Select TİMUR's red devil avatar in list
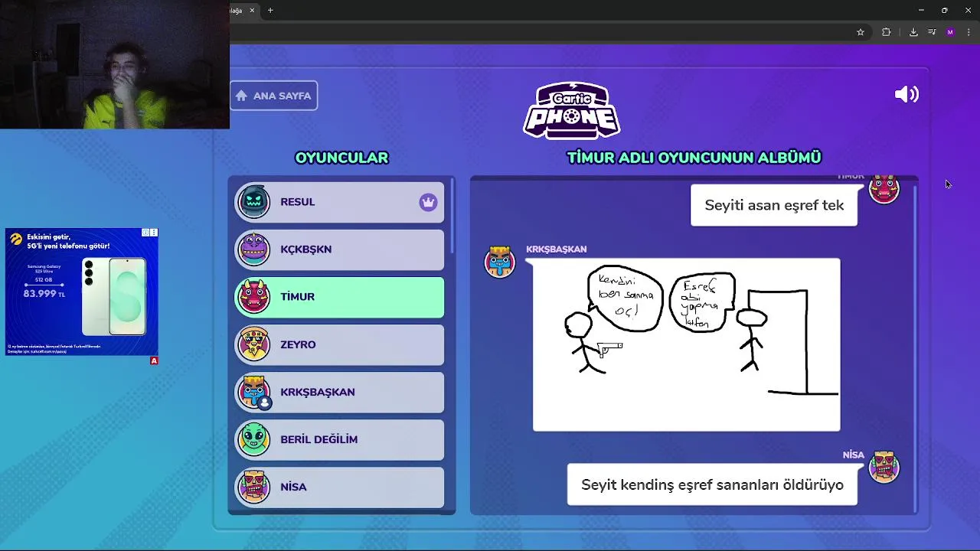980x551 pixels. 254,297
